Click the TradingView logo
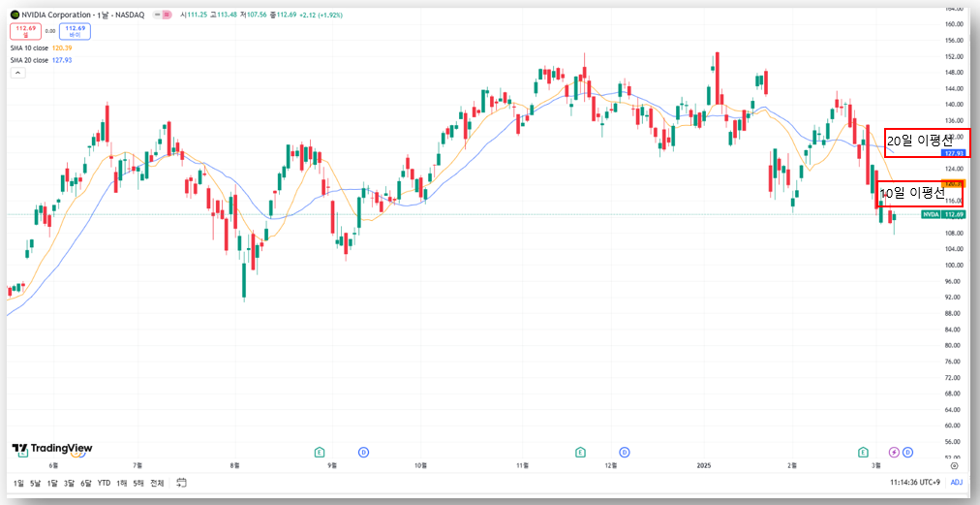 tap(52, 448)
